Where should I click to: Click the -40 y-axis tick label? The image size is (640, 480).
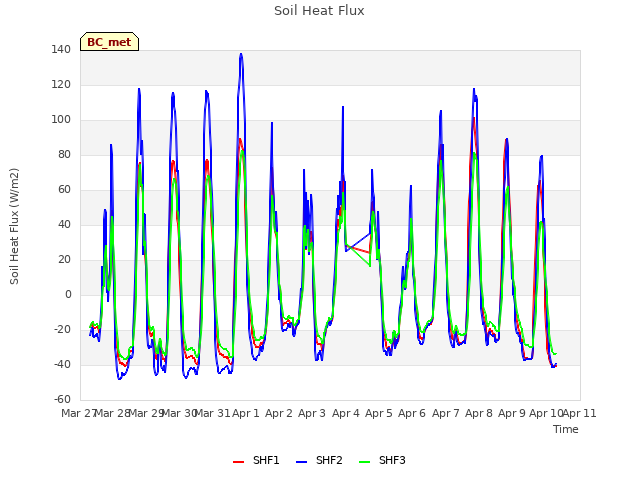click(62, 364)
